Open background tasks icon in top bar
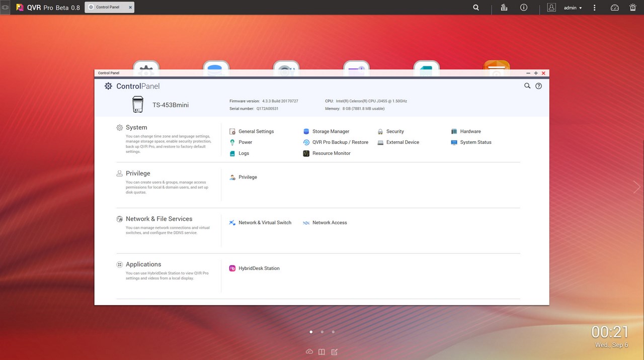 pos(504,8)
